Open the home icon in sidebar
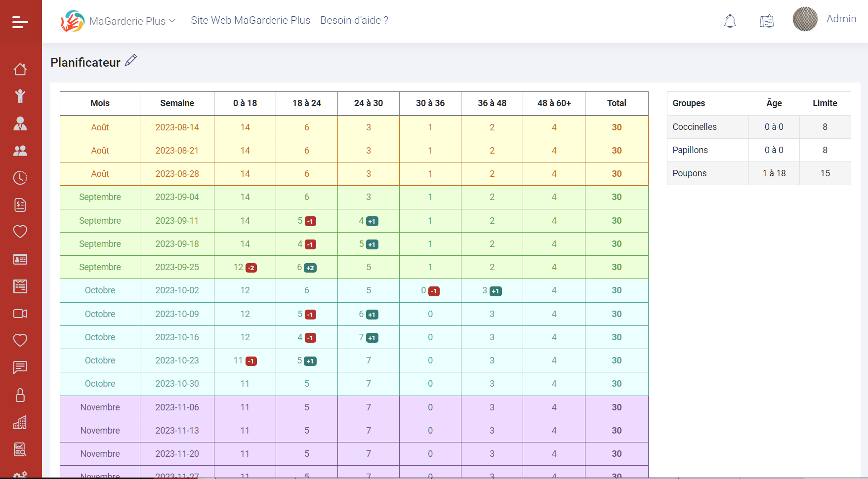Image resolution: width=868 pixels, height=479 pixels. pyautogui.click(x=20, y=69)
